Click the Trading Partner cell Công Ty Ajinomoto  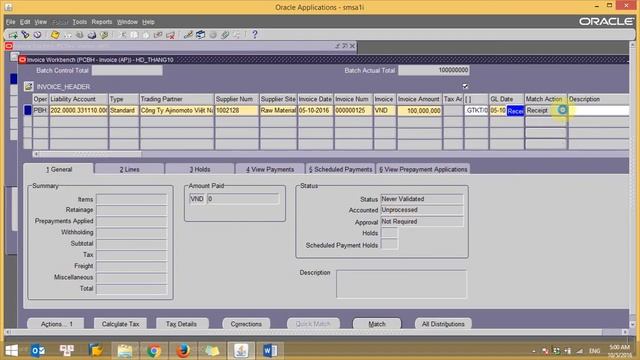point(177,110)
